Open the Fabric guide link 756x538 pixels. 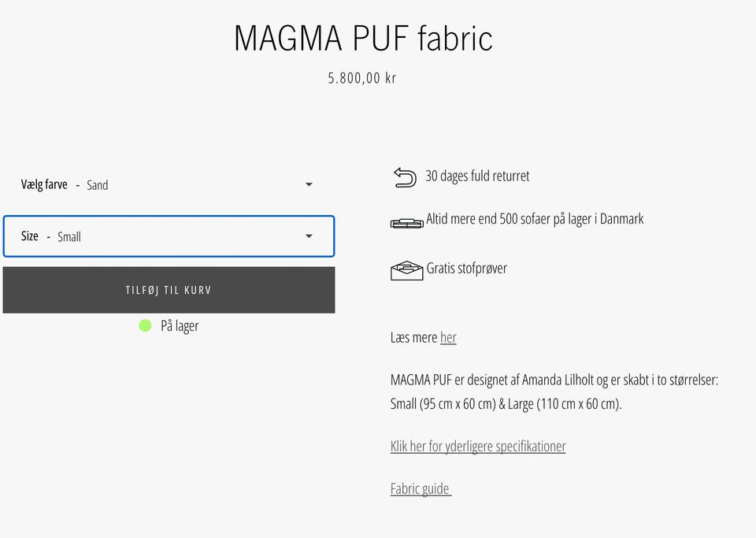pos(421,489)
